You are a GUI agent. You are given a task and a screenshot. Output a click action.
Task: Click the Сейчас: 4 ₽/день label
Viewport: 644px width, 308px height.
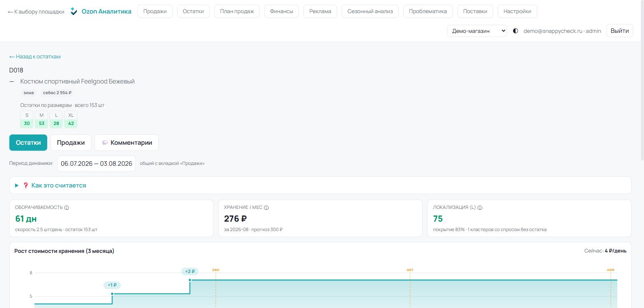[605, 251]
